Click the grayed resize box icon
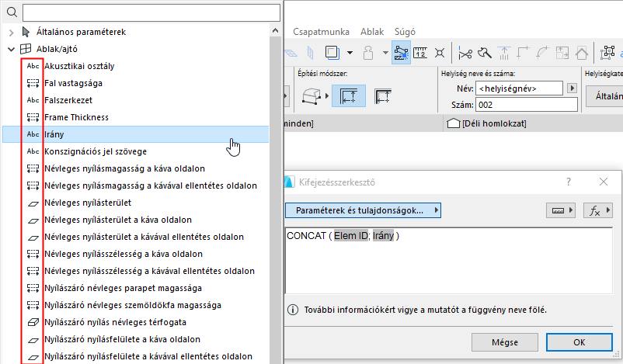623x364 pixels. [x=562, y=53]
